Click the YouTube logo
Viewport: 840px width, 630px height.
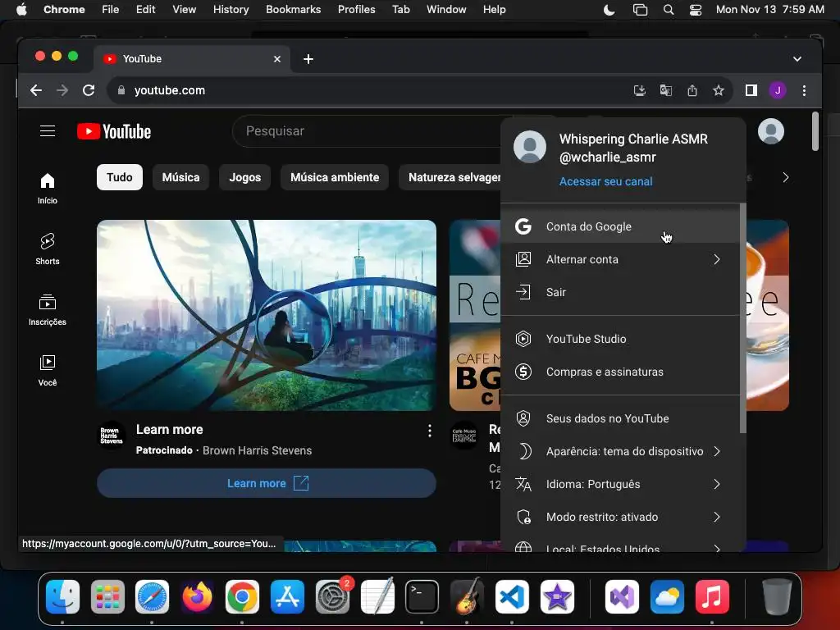[113, 131]
